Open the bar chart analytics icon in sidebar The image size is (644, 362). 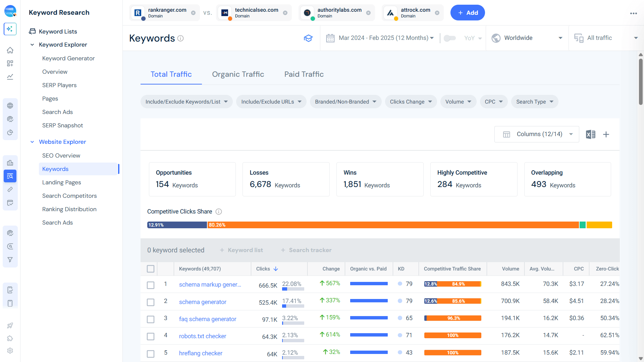click(x=10, y=163)
